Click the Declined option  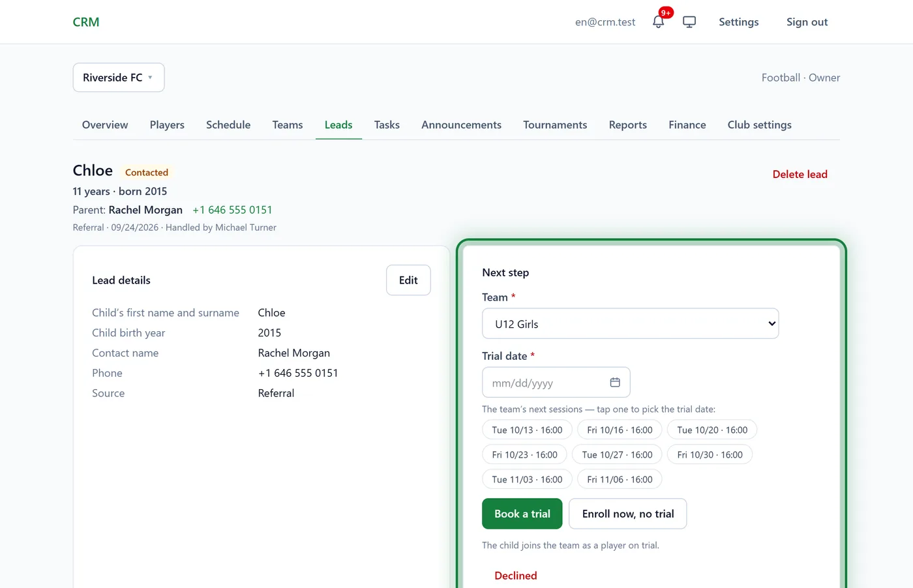[x=516, y=576]
